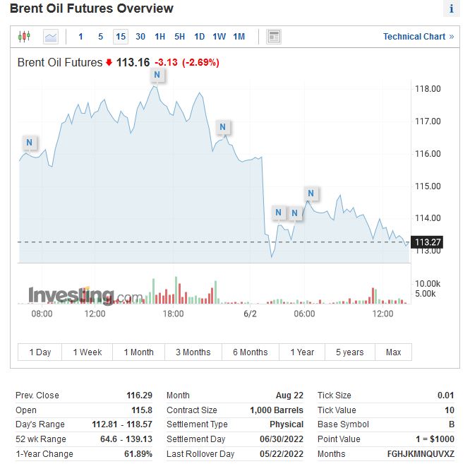
Task: Click the 113.27 current price label
Action: (428, 243)
